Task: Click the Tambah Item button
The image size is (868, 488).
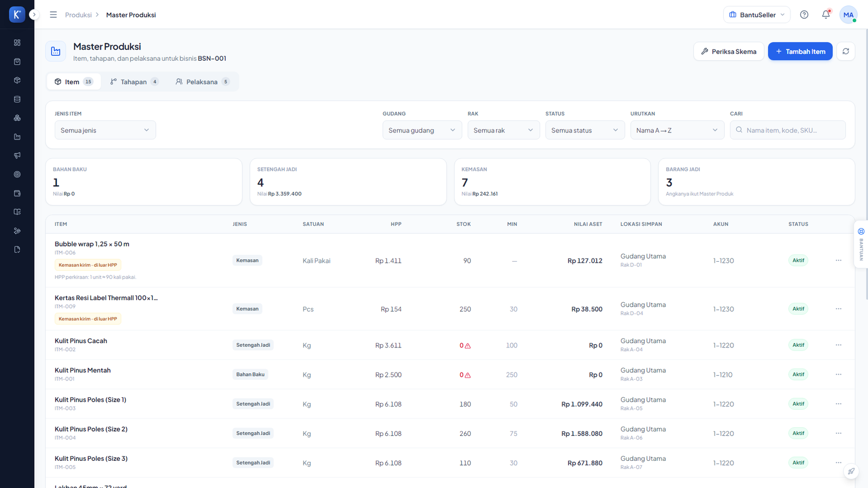Action: (x=800, y=52)
